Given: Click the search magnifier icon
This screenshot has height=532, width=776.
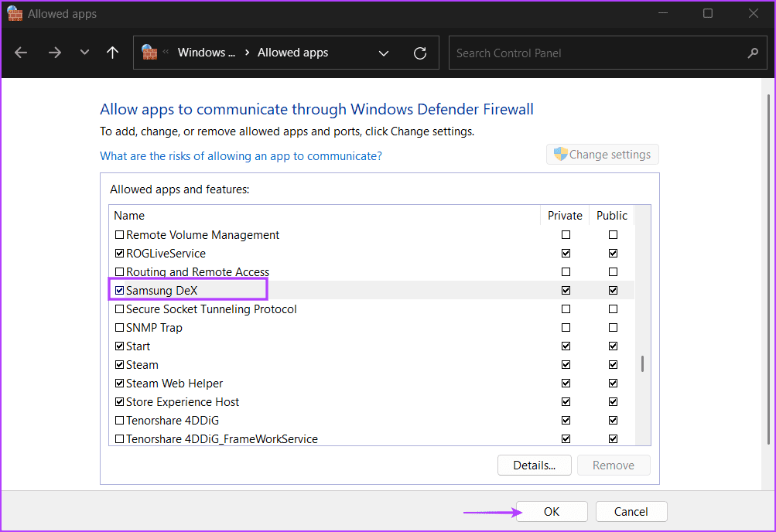Looking at the screenshot, I should pos(752,53).
